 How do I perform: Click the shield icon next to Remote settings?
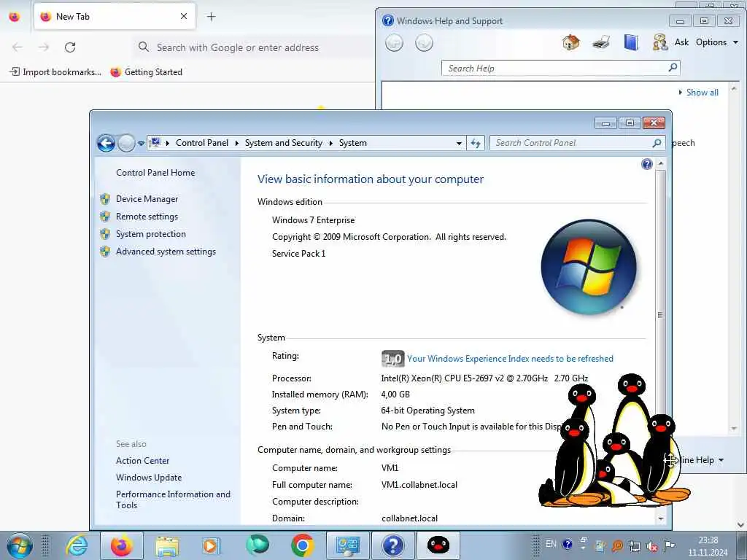click(105, 217)
